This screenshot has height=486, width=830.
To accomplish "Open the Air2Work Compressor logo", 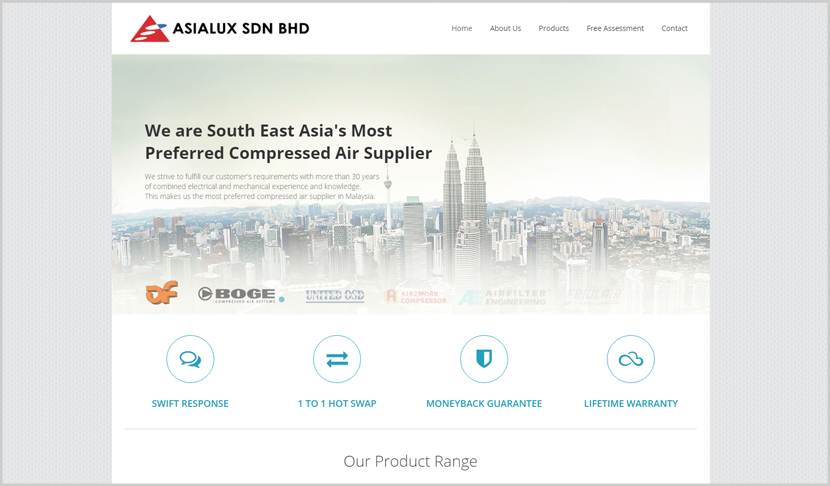I will tap(416, 296).
